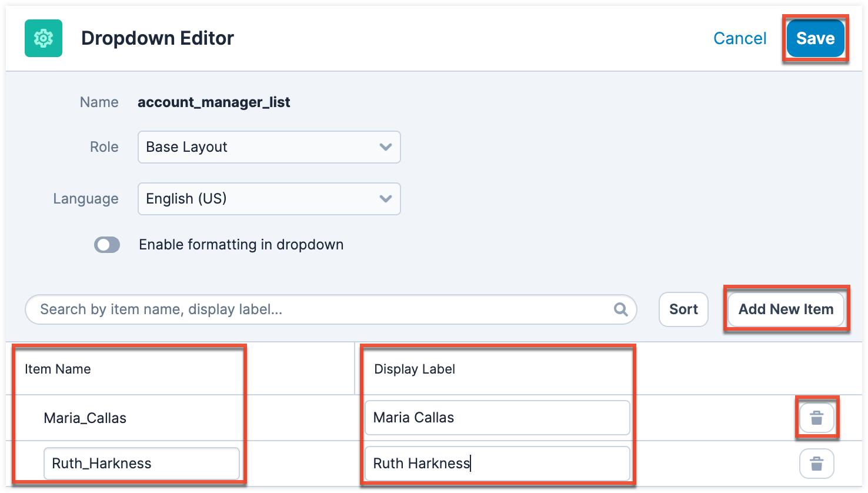
Task: Click into the Ruth Harkness display label field
Action: [497, 464]
